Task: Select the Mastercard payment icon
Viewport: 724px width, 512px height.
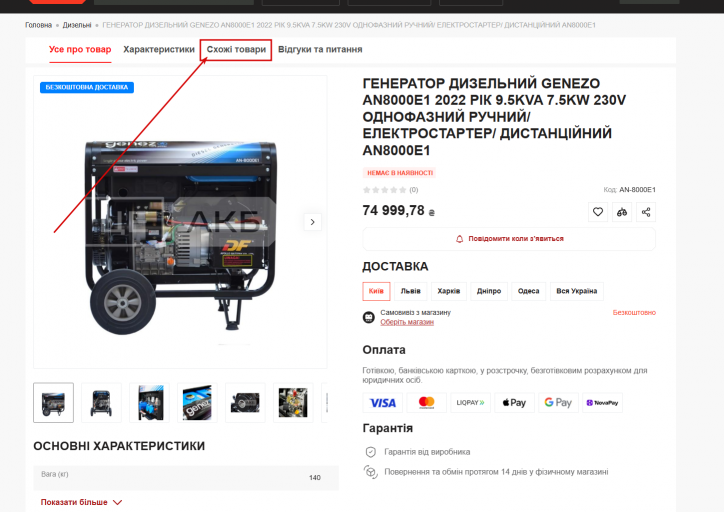Action: pos(427,403)
